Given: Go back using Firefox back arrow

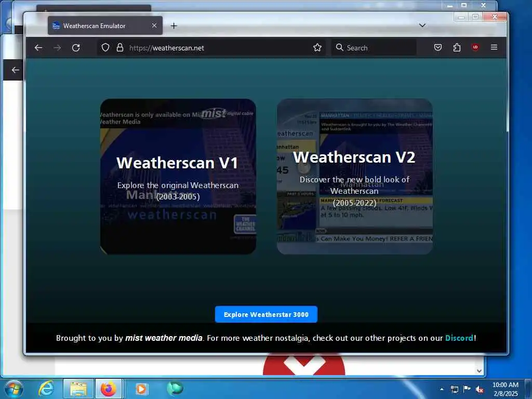Looking at the screenshot, I should click(38, 48).
